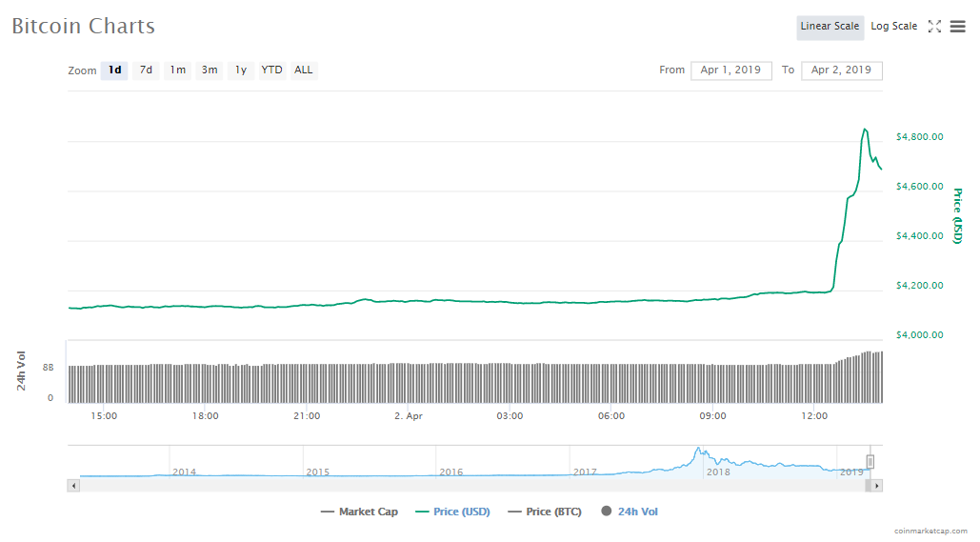The image size is (980, 542).
Task: Set zoom to 1m
Action: (177, 70)
